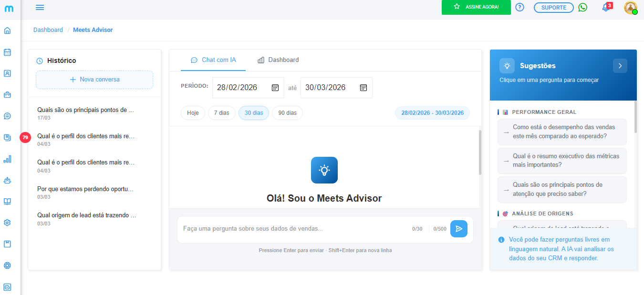Image resolution: width=644 pixels, height=295 pixels.
Task: Select the Chat com IA tab
Action: [213, 60]
